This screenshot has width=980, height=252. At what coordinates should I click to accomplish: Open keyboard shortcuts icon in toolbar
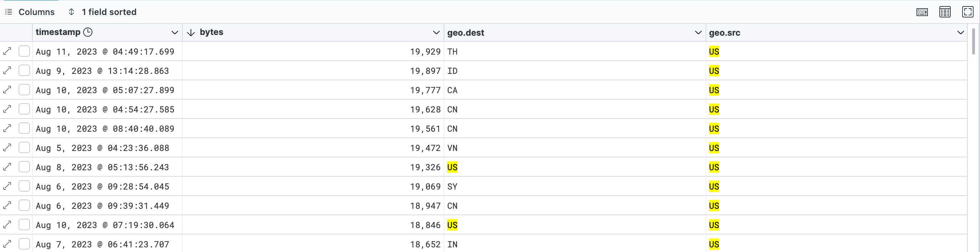click(922, 12)
